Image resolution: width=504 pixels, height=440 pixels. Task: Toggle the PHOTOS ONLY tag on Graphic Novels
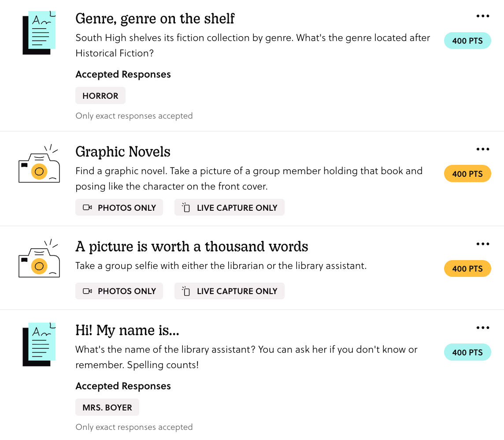point(119,207)
